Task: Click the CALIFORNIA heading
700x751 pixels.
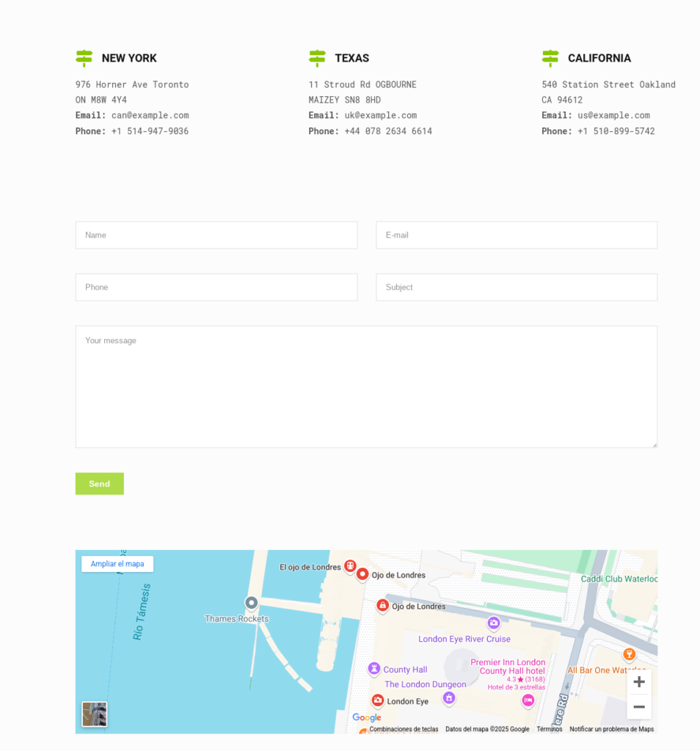Action: (x=599, y=59)
